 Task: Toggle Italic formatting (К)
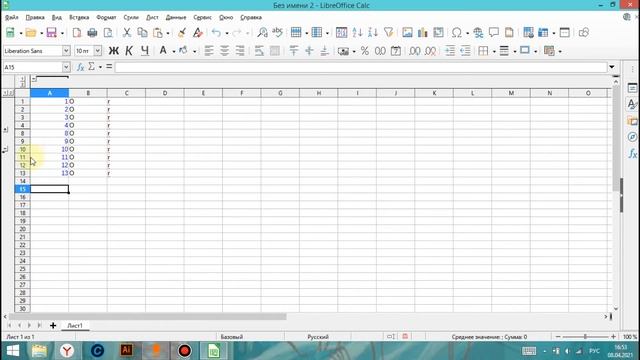point(129,51)
